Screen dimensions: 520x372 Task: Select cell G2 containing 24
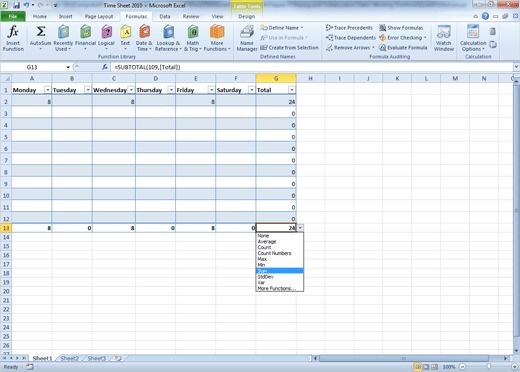tap(276, 102)
